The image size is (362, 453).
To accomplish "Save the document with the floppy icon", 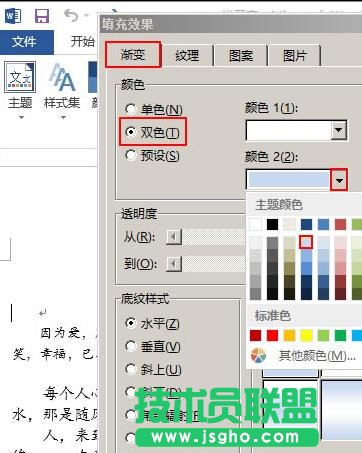I will point(42,15).
